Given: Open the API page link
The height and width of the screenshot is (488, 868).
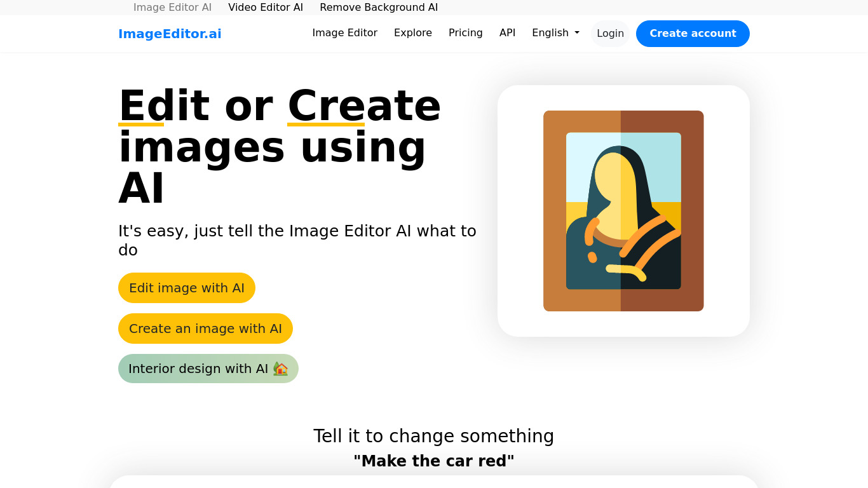Looking at the screenshot, I should point(508,33).
